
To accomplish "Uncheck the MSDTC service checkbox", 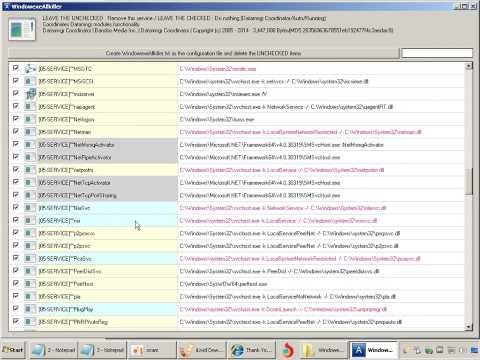I will tap(16, 68).
